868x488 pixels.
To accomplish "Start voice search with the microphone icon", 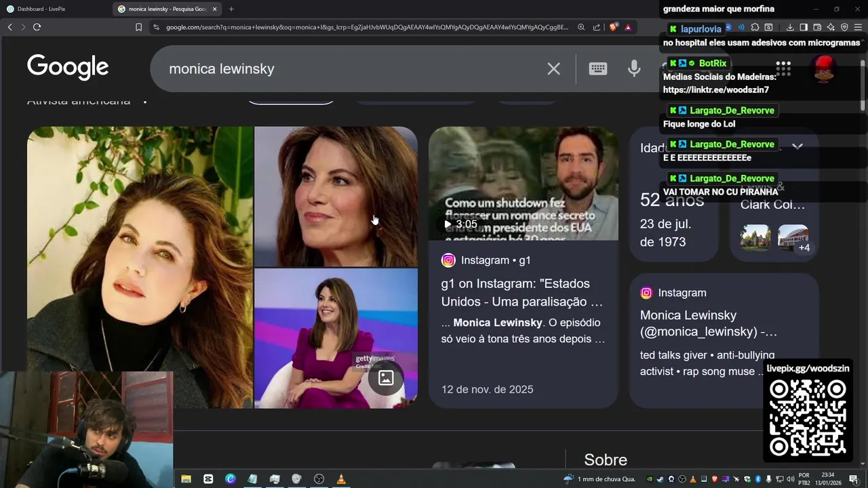I will click(x=634, y=68).
